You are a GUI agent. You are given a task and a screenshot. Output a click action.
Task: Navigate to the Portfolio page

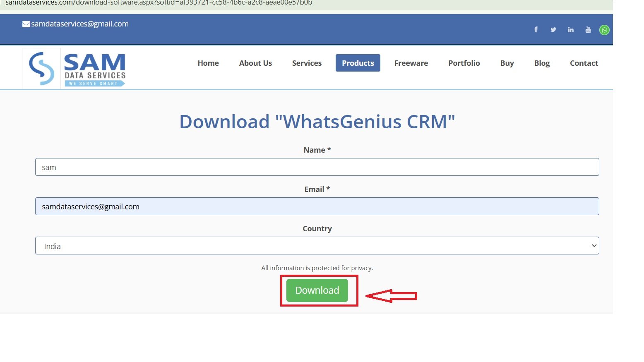click(x=464, y=63)
